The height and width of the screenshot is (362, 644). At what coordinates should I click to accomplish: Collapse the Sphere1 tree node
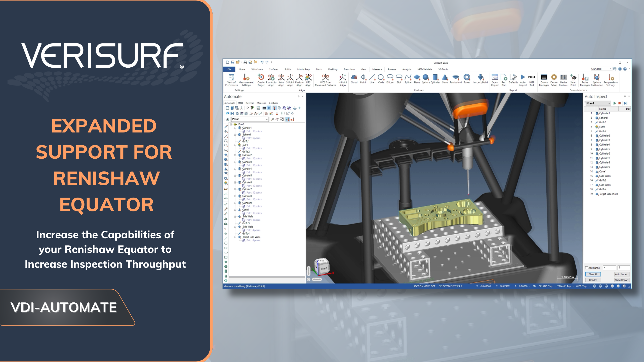[235, 135]
